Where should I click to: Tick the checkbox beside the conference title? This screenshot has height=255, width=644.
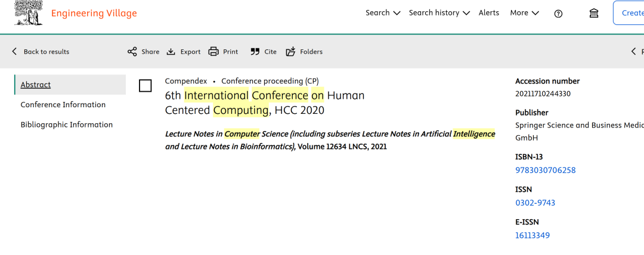(145, 86)
